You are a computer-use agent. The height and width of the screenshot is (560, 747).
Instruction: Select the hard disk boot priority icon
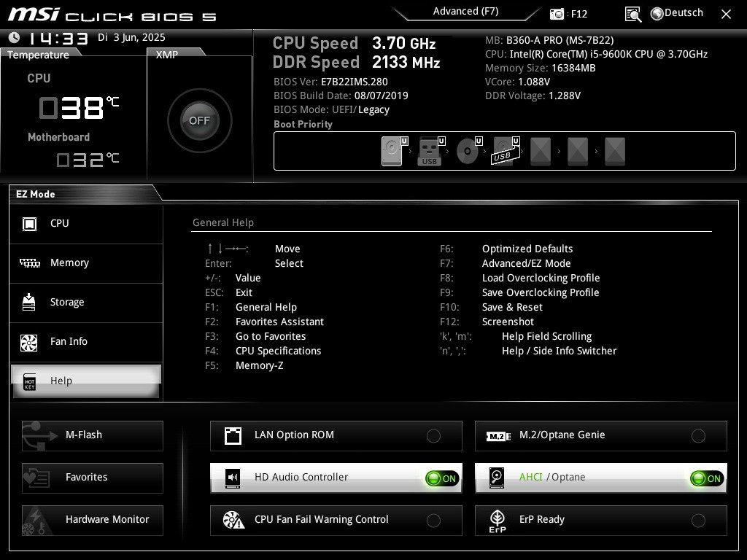[x=392, y=152]
